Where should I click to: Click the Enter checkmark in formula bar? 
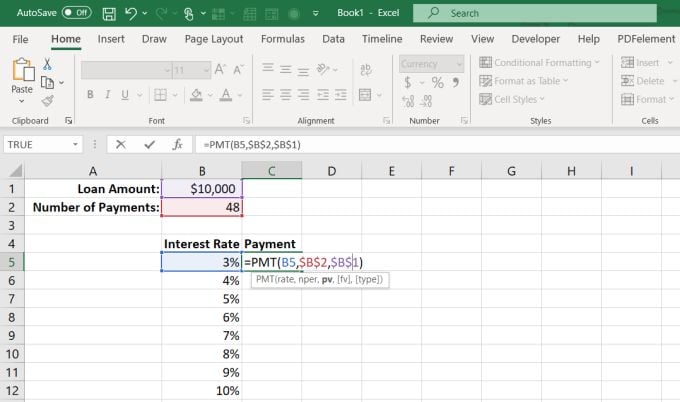coord(150,144)
